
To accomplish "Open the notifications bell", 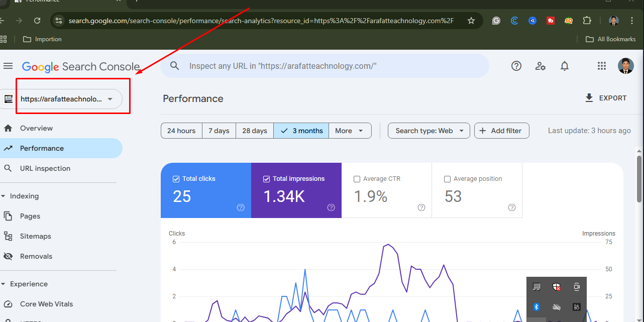I will [x=565, y=66].
